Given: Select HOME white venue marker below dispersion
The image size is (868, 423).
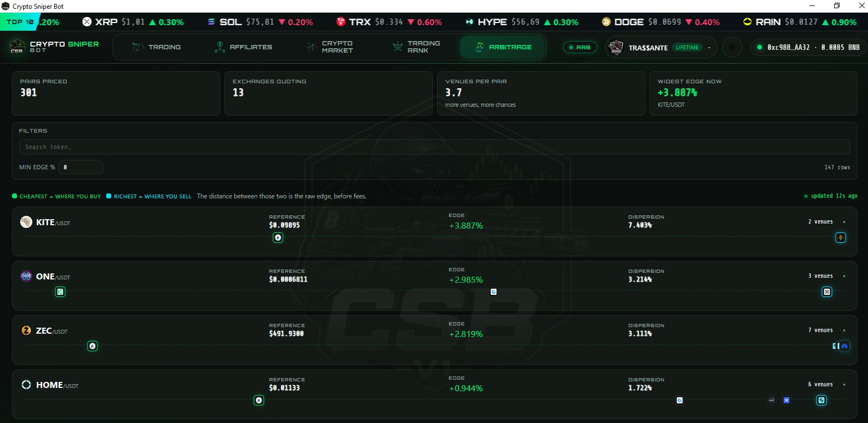Looking at the screenshot, I should coord(680,401).
